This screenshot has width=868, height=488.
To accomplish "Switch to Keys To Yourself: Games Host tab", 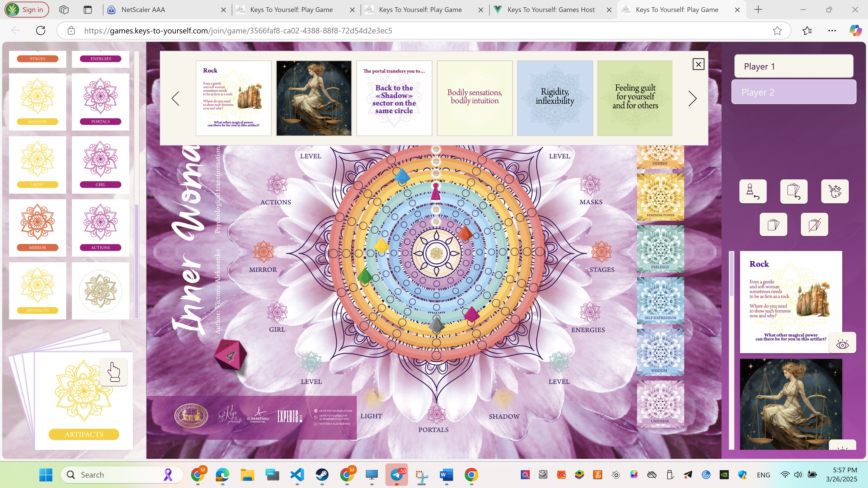I will (x=551, y=10).
